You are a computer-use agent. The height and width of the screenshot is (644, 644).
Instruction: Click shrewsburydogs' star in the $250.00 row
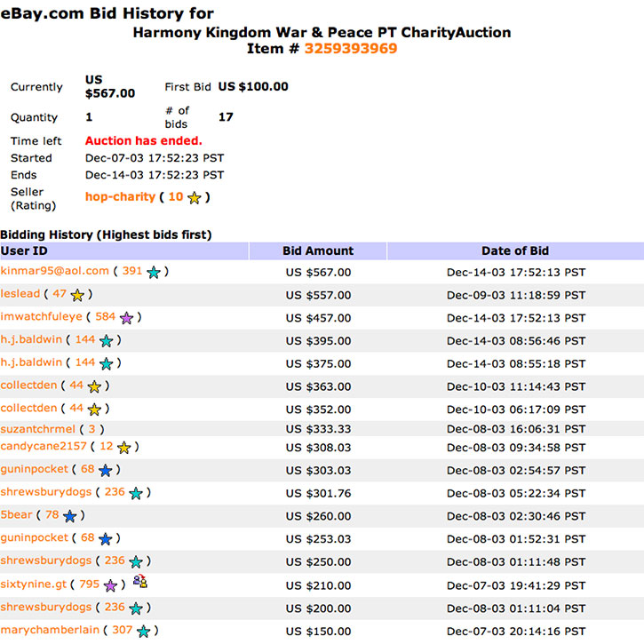pos(136,562)
